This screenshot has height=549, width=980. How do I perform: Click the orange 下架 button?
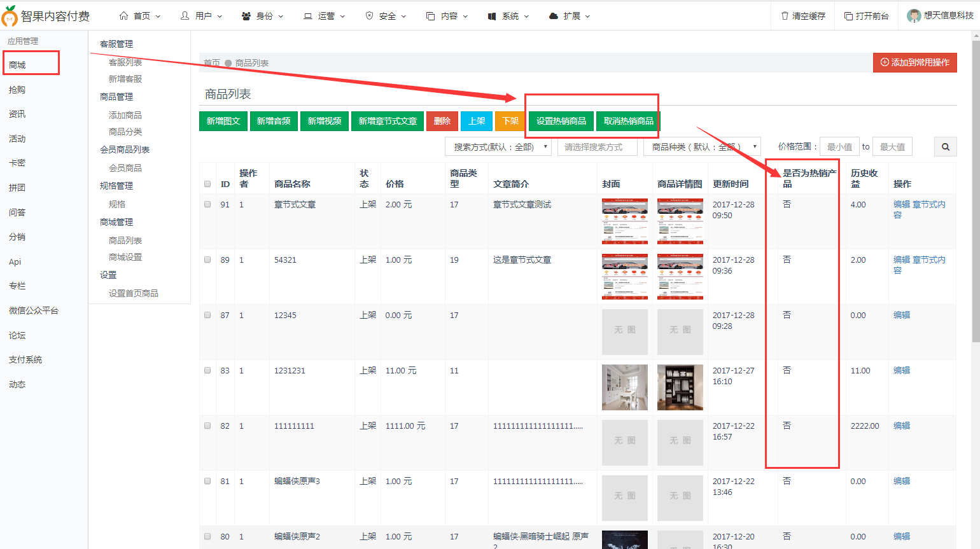[510, 121]
